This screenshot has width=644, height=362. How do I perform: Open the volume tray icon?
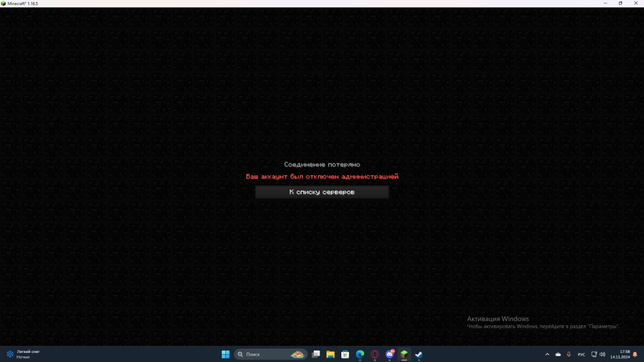603,354
